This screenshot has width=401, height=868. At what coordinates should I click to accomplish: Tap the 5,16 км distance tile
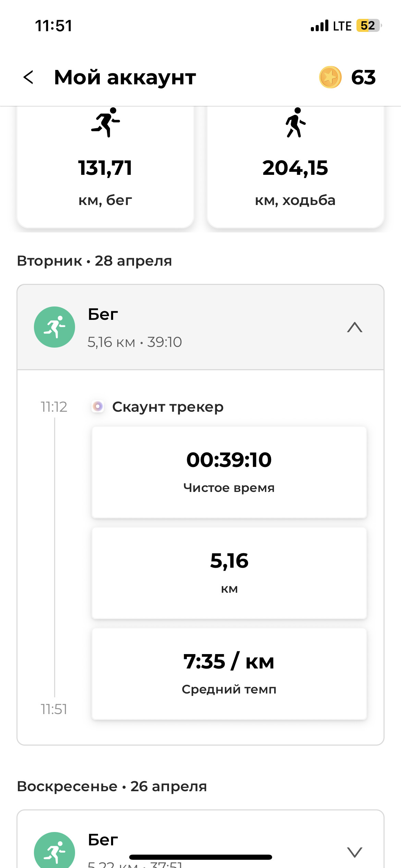229,573
